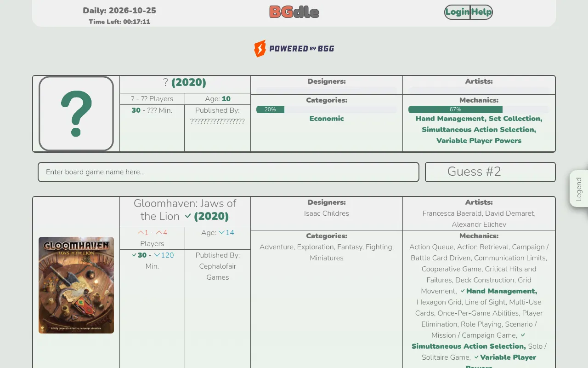Click the '30 - ??? Min.' hint
588x368 pixels.
[x=152, y=110]
